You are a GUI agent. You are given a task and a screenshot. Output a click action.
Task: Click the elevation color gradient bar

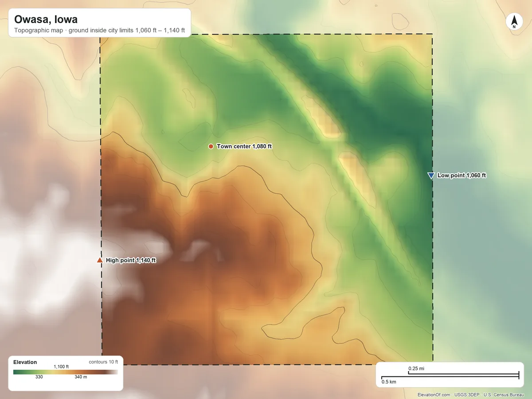pos(66,372)
